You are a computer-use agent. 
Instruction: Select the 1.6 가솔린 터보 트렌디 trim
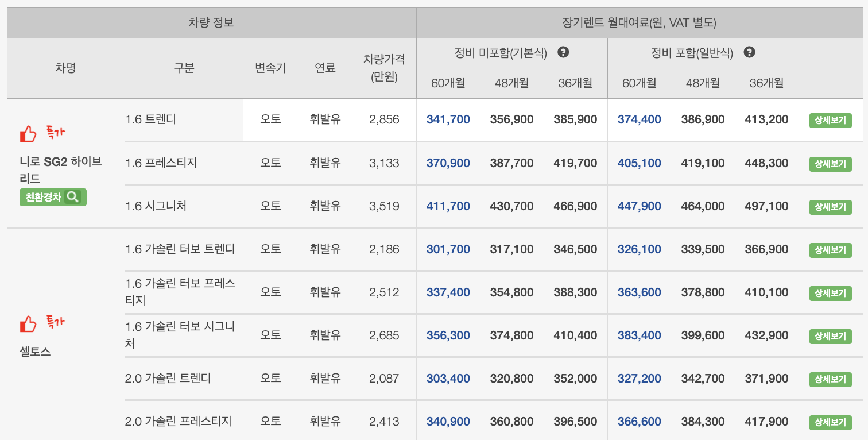[180, 249]
